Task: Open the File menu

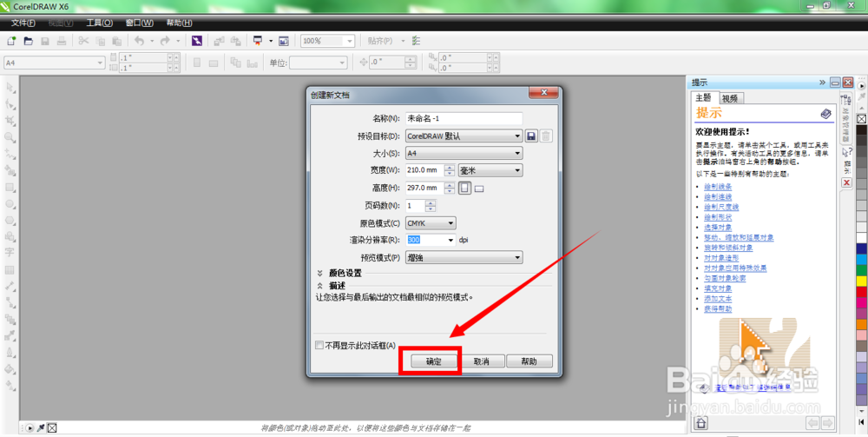Action: (x=23, y=23)
